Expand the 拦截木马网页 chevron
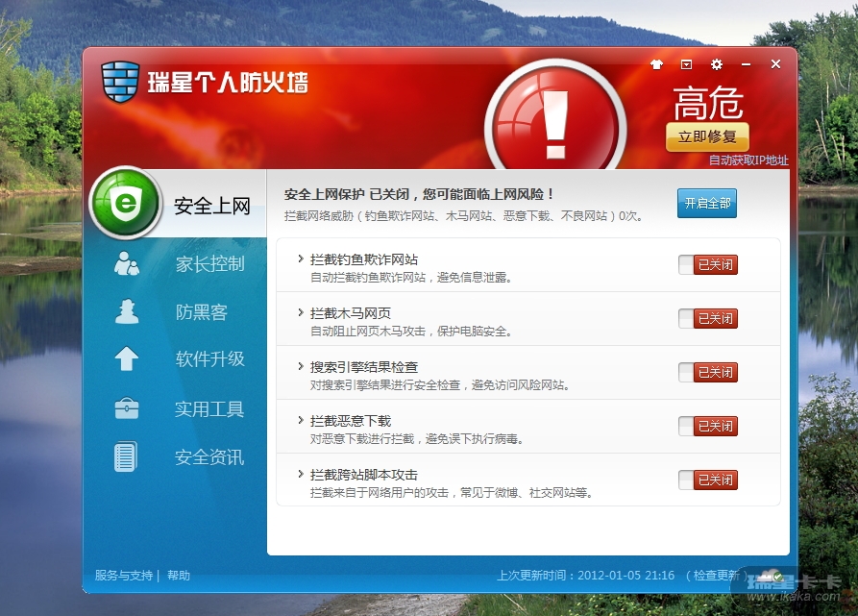This screenshot has width=858, height=616. click(x=301, y=312)
